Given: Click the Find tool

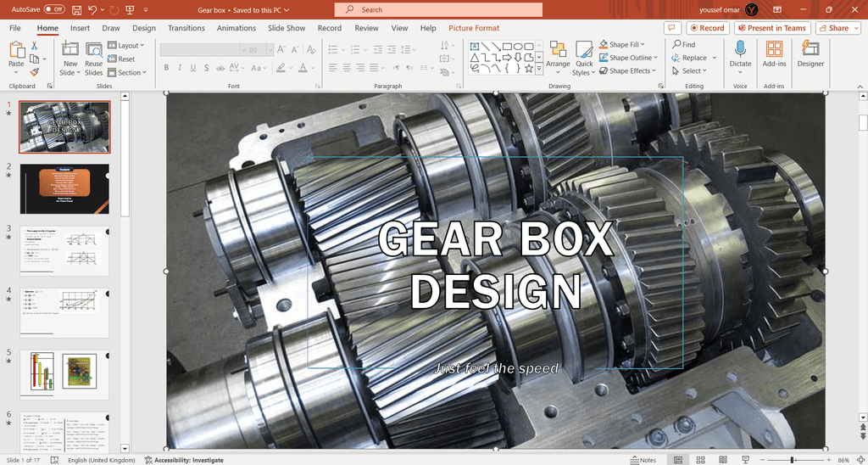Looking at the screenshot, I should [684, 44].
